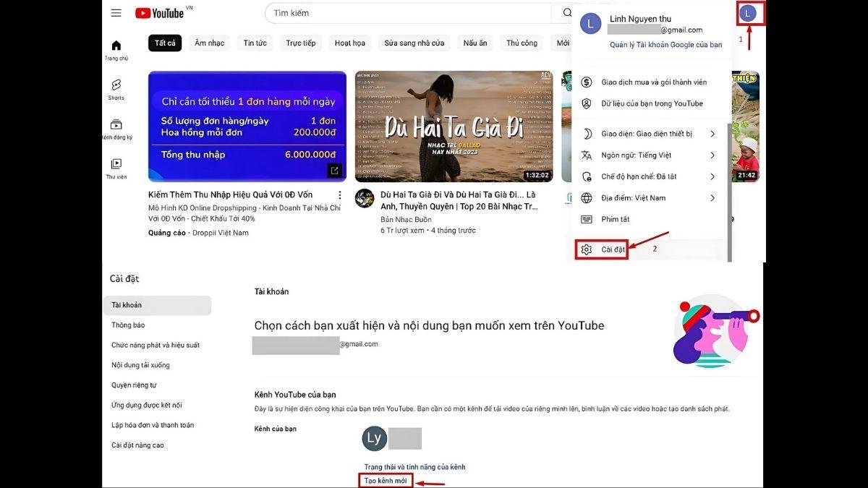Open the Dù Hai Ta Già Đi thumbnail

click(x=454, y=127)
